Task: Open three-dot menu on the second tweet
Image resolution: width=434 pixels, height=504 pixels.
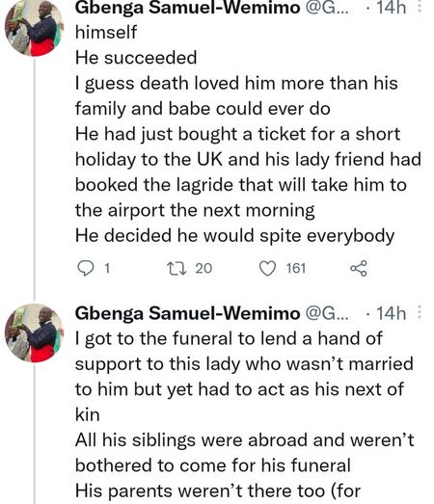Action: coord(420,312)
